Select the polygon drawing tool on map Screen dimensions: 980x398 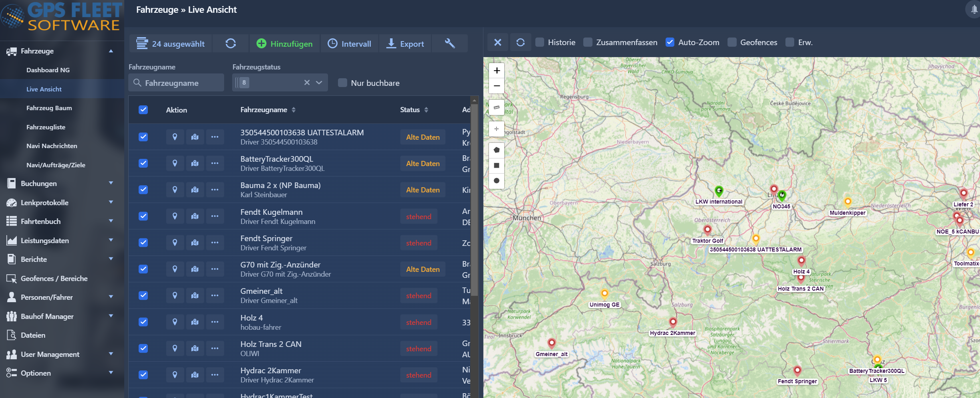pyautogui.click(x=497, y=150)
